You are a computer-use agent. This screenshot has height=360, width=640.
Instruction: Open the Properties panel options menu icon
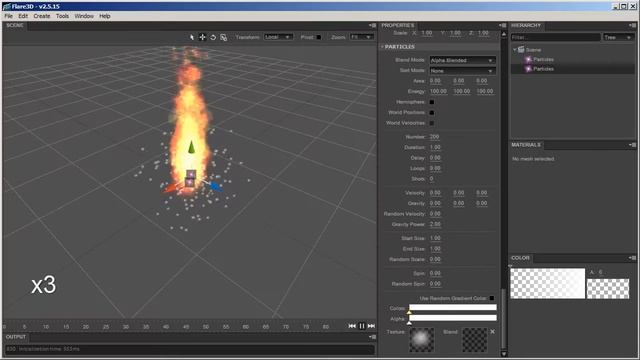[502, 25]
